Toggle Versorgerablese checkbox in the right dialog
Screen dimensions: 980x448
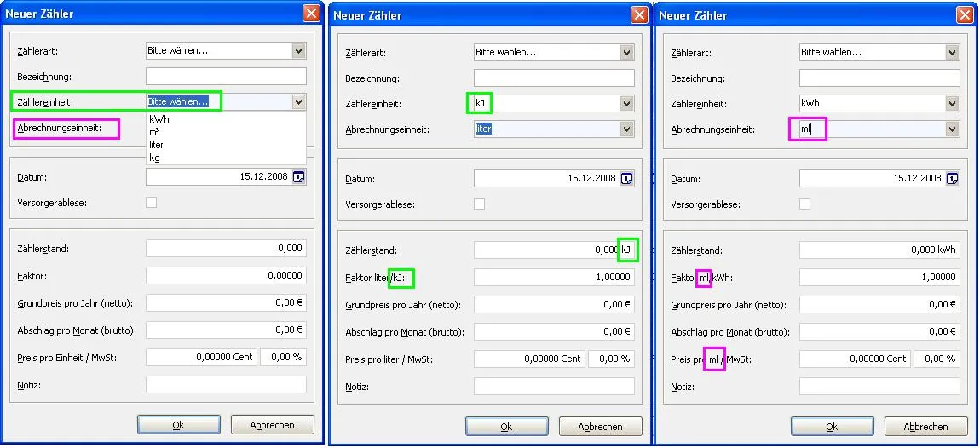tap(804, 204)
